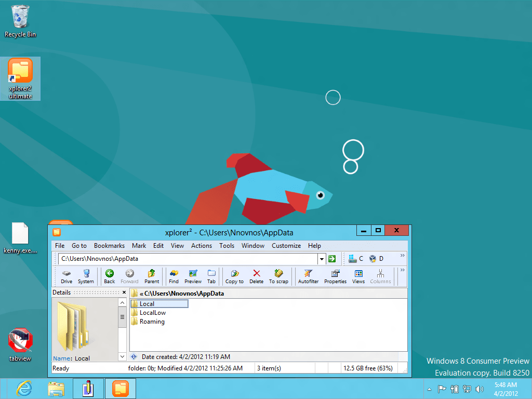This screenshot has width=532, height=399.
Task: Toggle the Preview pane icon
Action: tap(193, 276)
